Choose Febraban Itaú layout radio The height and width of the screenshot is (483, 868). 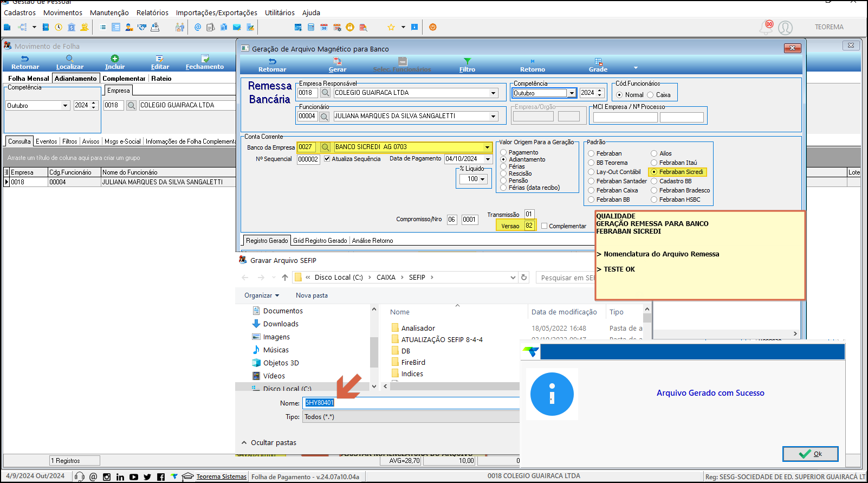654,163
